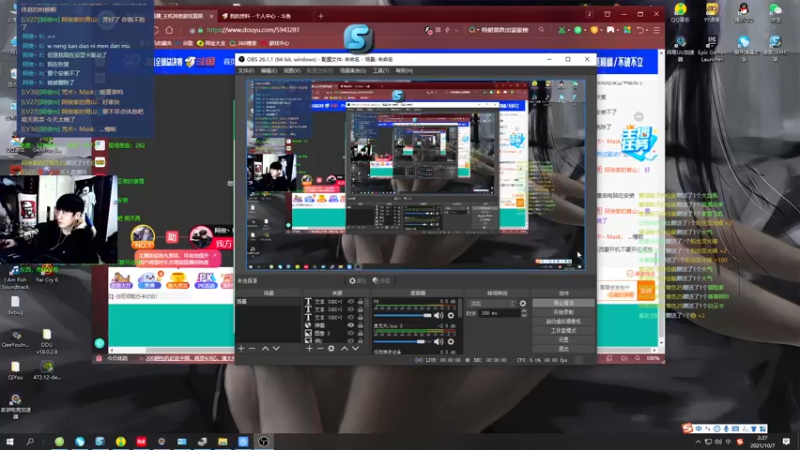Open the 游戏中心 bookmark in the browser
Image resolution: width=800 pixels, height=450 pixels.
(275, 43)
